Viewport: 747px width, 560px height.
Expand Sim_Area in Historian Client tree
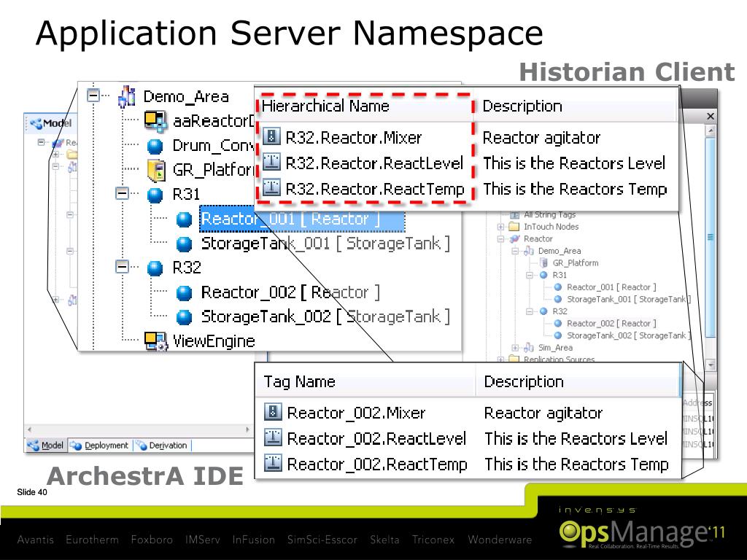tap(515, 348)
